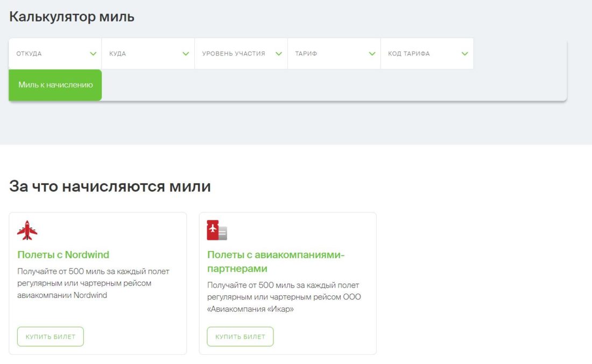This screenshot has height=364, width=592.
Task: Click the chevron on УРОВЕНЬ УЧАСТИЯ field
Action: (x=279, y=53)
